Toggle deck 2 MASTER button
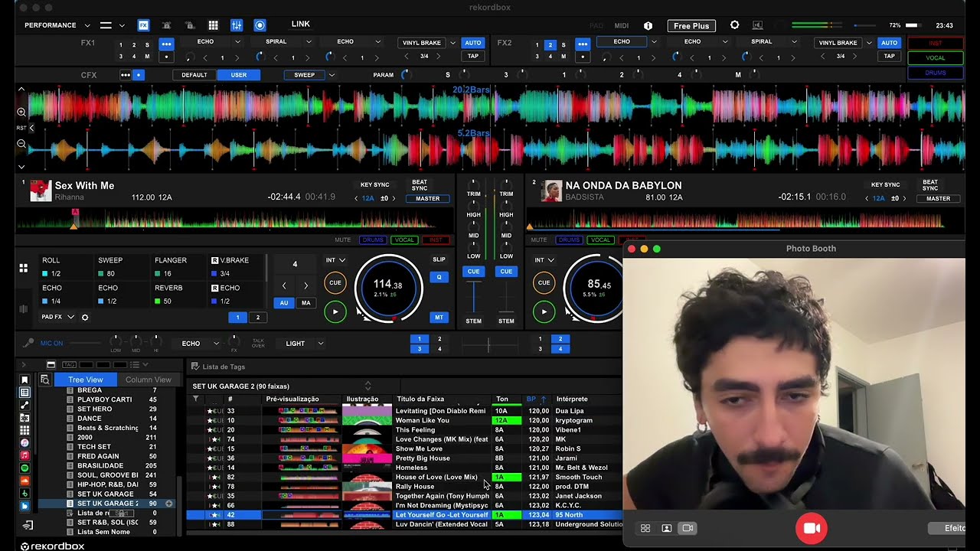 coord(938,199)
